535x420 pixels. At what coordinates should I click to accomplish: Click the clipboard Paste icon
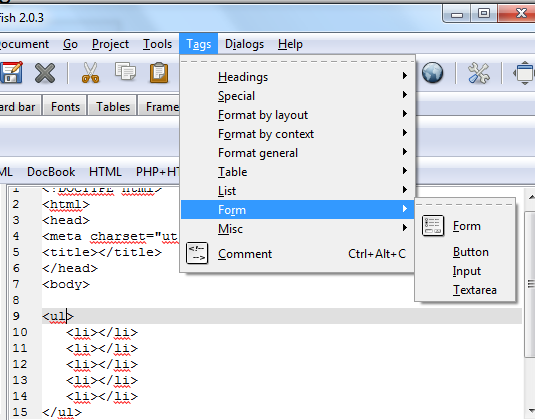[x=159, y=73]
